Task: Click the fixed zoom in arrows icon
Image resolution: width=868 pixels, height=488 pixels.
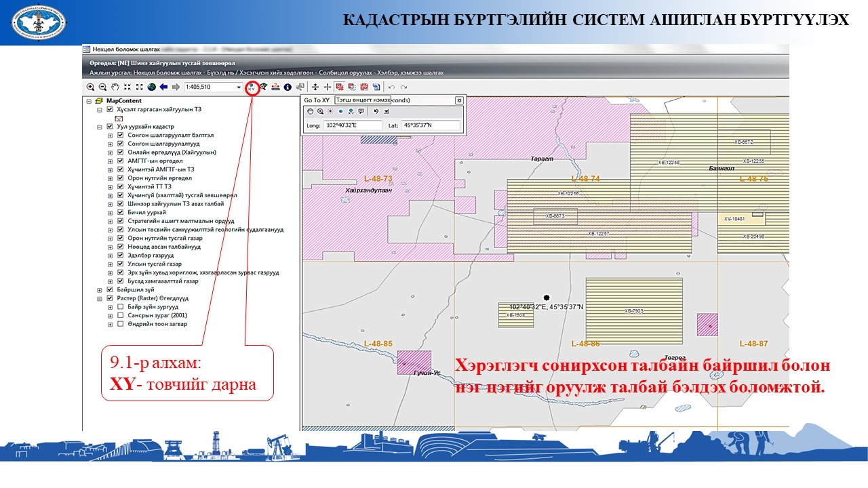Action: [x=127, y=87]
